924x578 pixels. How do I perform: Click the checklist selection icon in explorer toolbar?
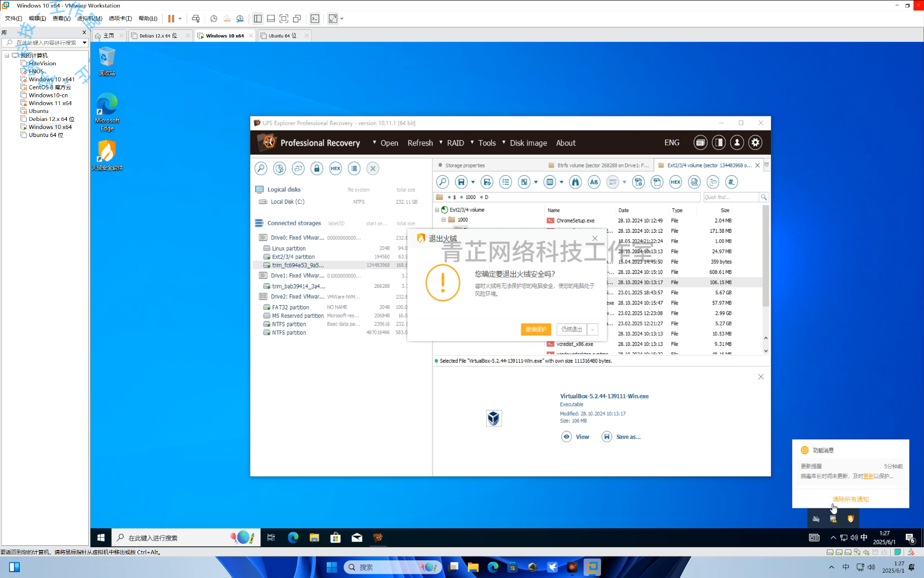coord(505,182)
